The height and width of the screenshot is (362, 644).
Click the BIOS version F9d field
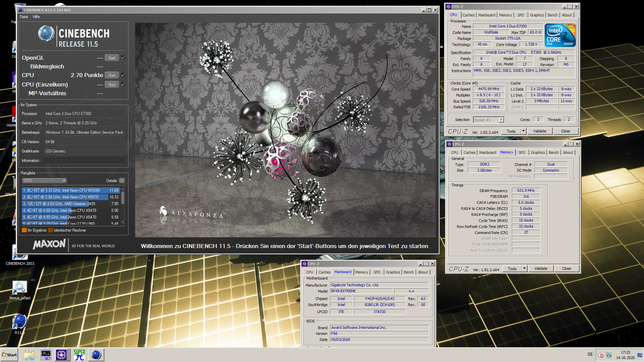pos(379,334)
